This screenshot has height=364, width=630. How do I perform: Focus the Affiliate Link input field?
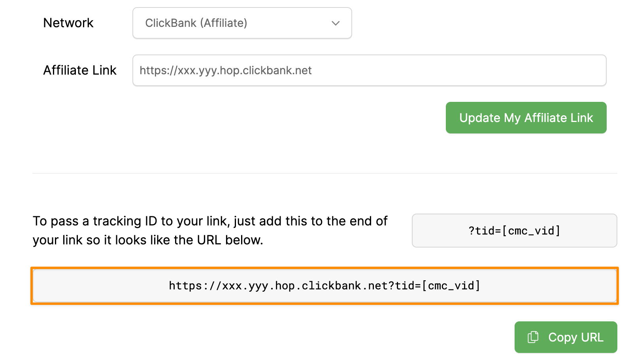(x=369, y=70)
